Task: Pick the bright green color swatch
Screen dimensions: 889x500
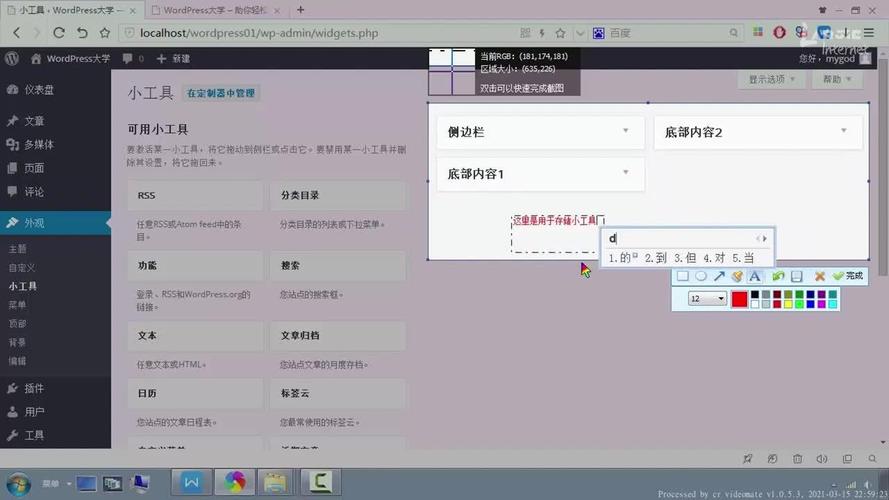Action: click(799, 304)
